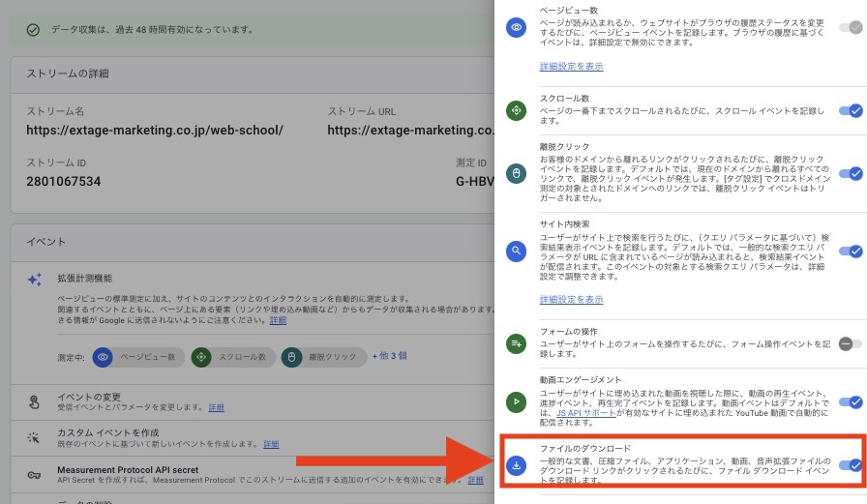Screen dimensions: 867x504
Task: Open Measurement Protocol API secret row
Action: tap(128, 470)
